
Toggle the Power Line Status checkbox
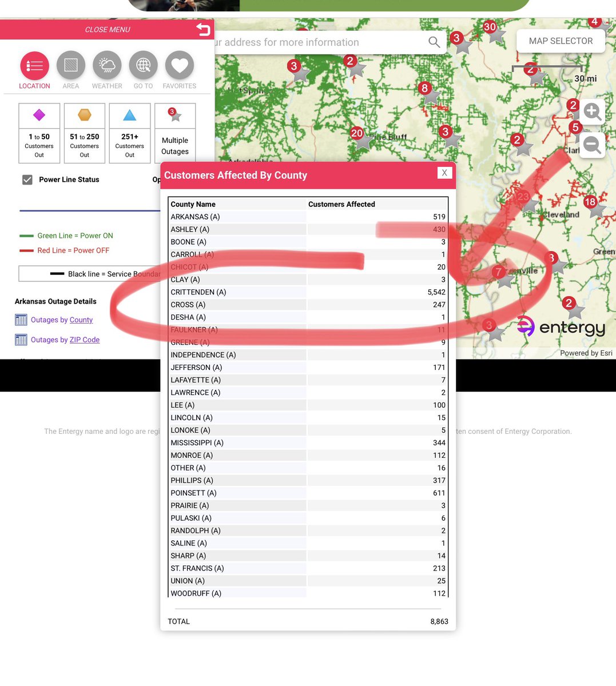[27, 180]
